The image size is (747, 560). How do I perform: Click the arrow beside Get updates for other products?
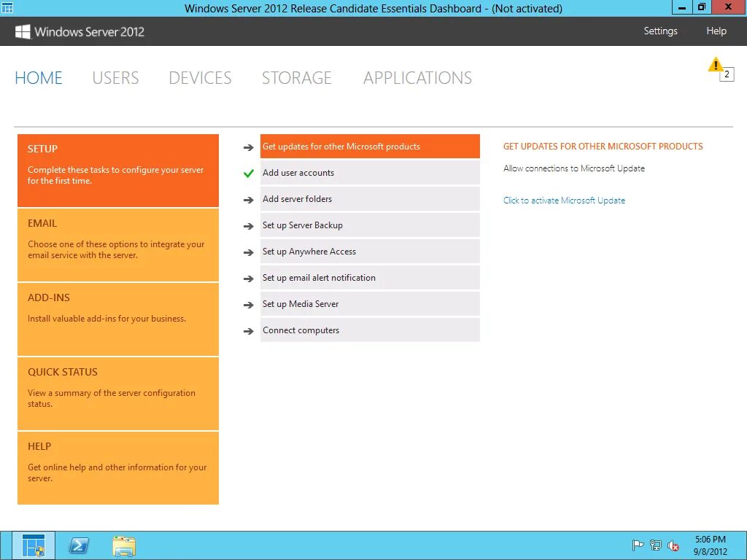tap(248, 147)
